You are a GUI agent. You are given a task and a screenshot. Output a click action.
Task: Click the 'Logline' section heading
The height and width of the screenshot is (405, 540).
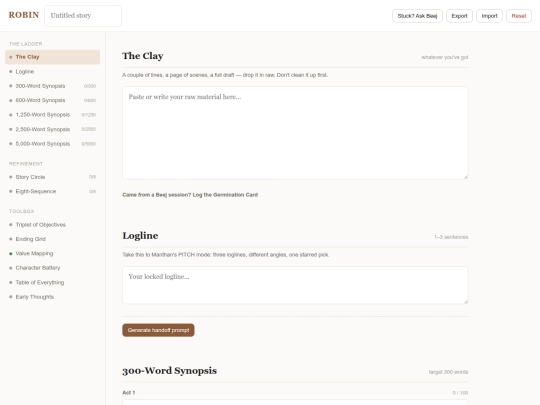pyautogui.click(x=140, y=236)
